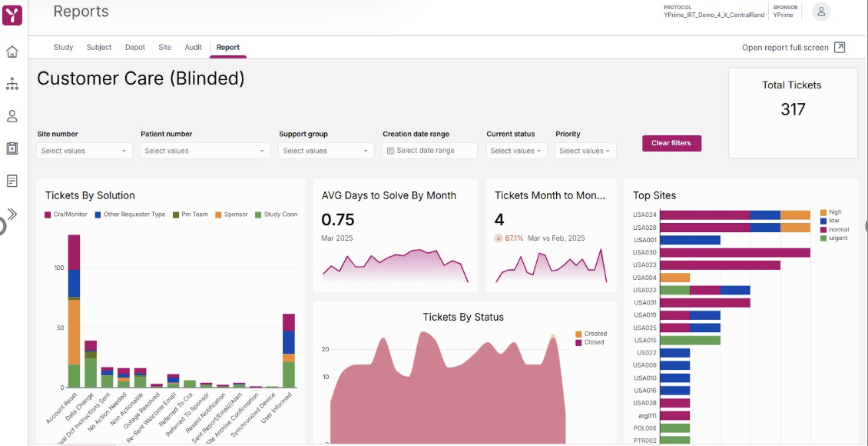The height and width of the screenshot is (446, 868).
Task: Toggle the urgent priority legend swatch
Action: click(x=823, y=238)
